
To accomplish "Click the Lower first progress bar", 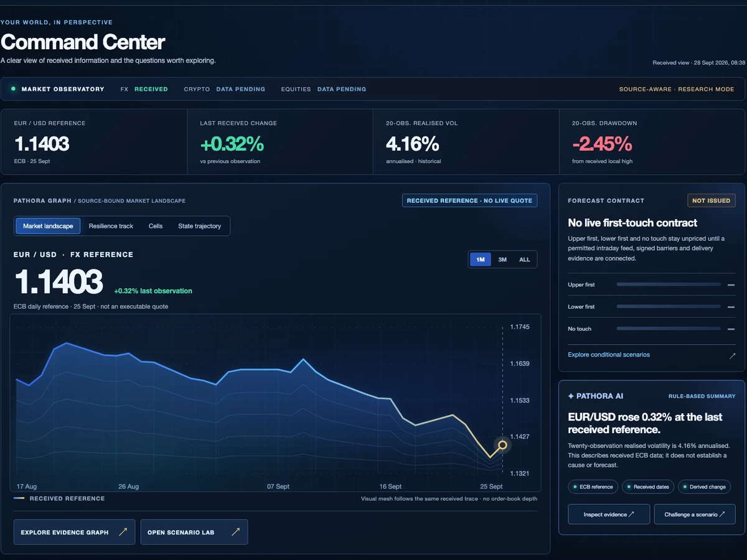I will [669, 307].
